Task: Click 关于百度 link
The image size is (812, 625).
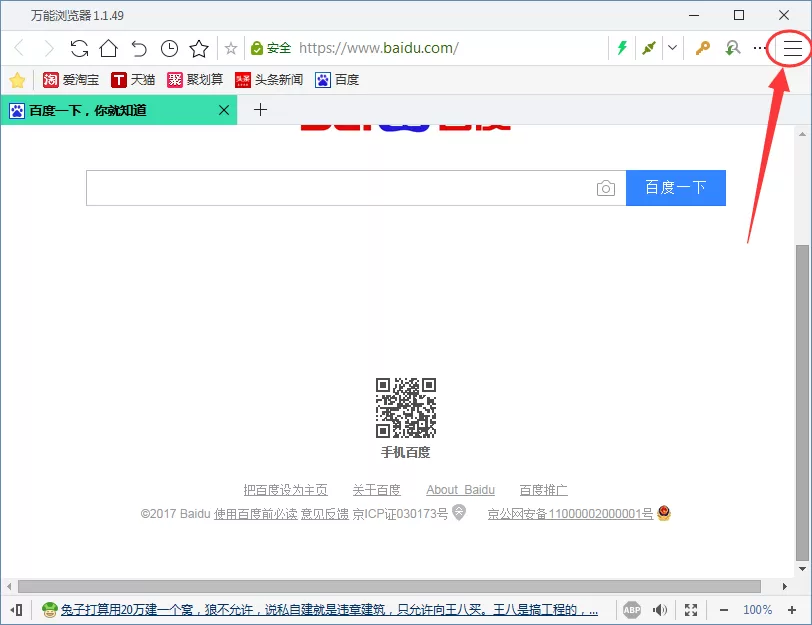Action: tap(376, 490)
